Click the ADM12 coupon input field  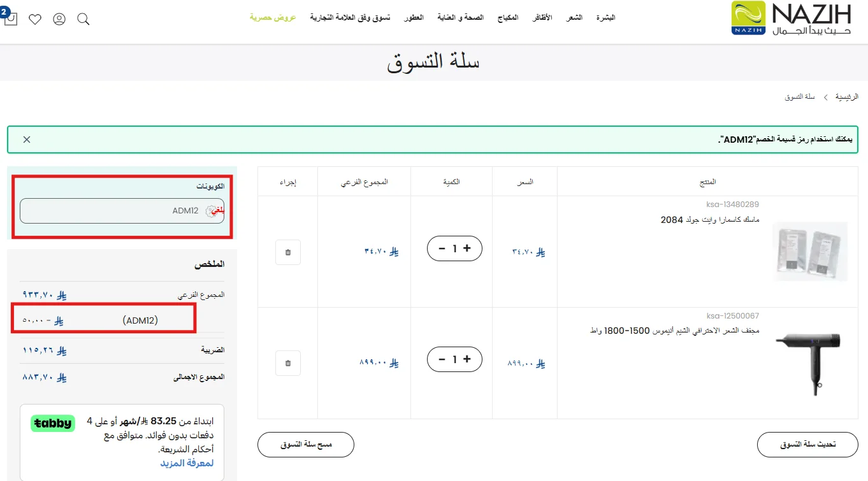tap(122, 211)
